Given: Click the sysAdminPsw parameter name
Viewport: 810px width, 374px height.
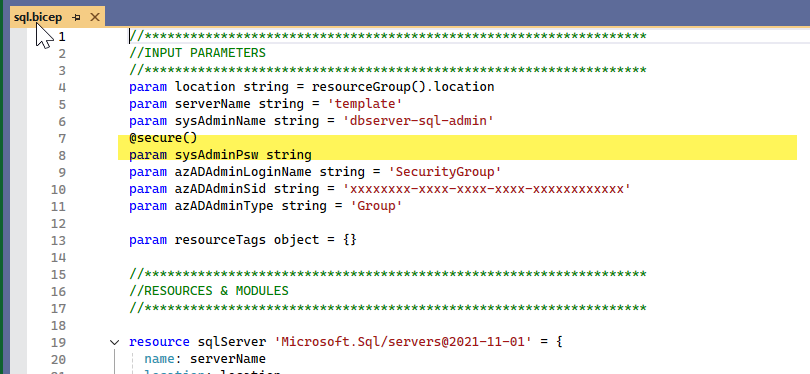Looking at the screenshot, I should point(216,155).
